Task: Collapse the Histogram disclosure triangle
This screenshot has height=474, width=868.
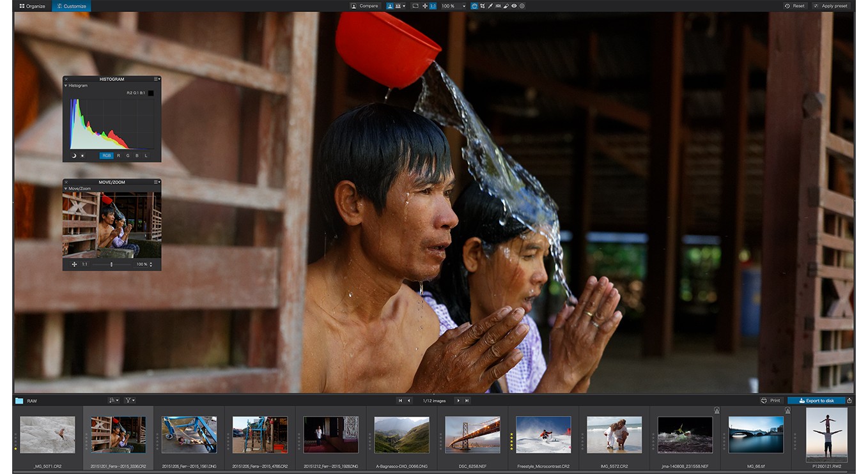Action: 66,86
